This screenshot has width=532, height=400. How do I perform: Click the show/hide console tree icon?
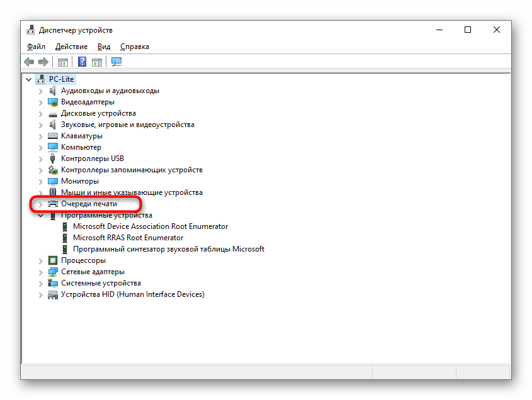click(x=62, y=62)
